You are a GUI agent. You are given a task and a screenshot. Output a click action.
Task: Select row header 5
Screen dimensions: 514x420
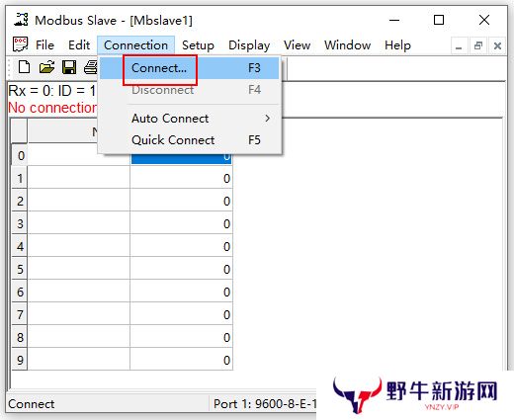click(20, 269)
